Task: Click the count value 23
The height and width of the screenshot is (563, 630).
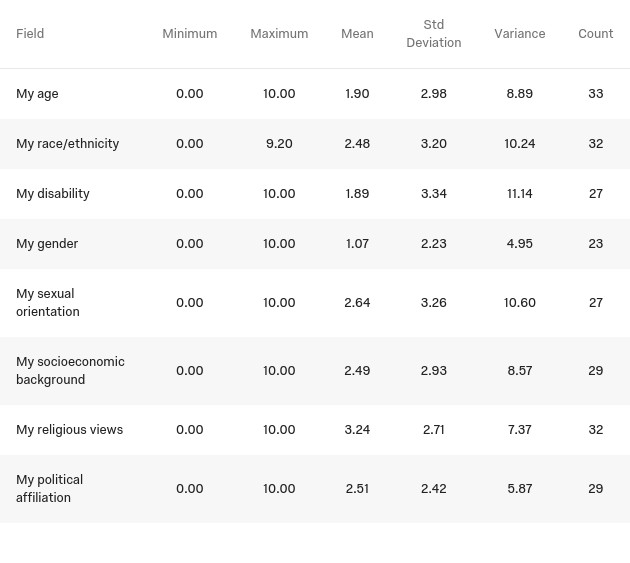Action: (x=596, y=244)
